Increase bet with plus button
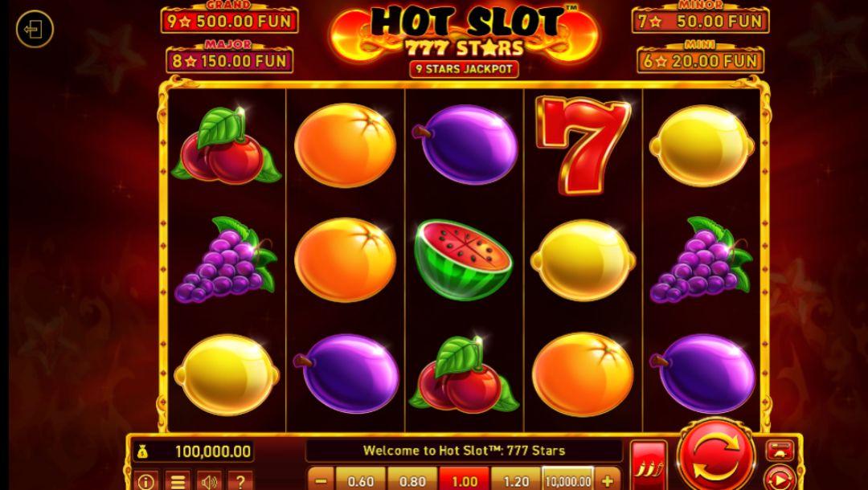 [x=608, y=480]
